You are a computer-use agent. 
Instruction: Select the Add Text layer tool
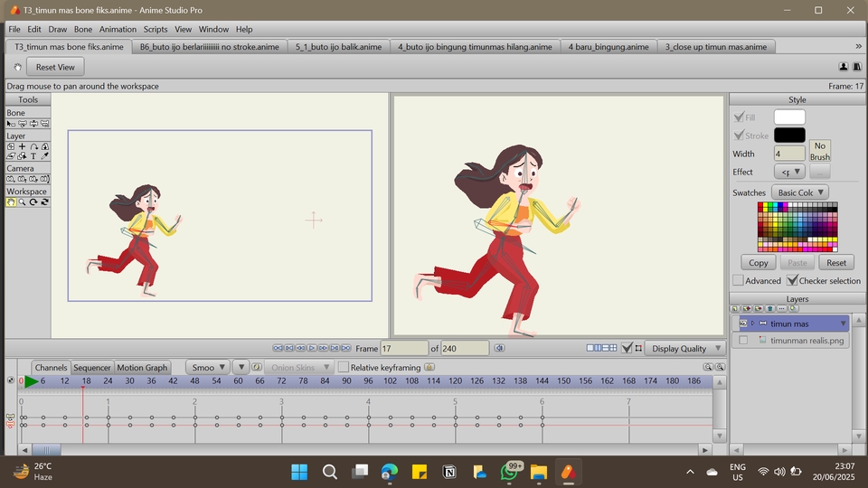[33, 156]
